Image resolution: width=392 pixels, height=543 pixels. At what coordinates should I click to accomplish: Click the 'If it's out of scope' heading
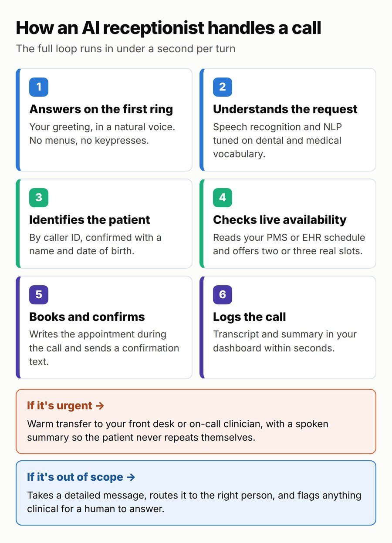click(x=81, y=477)
